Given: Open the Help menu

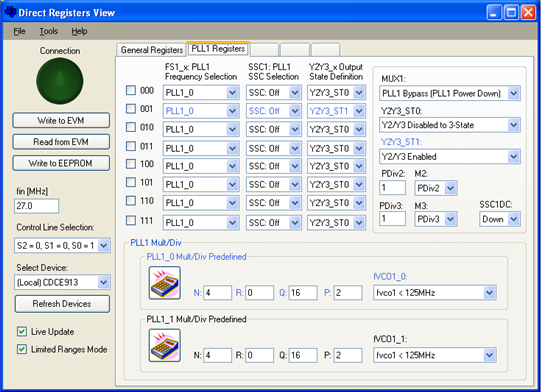Looking at the screenshot, I should click(x=79, y=31).
